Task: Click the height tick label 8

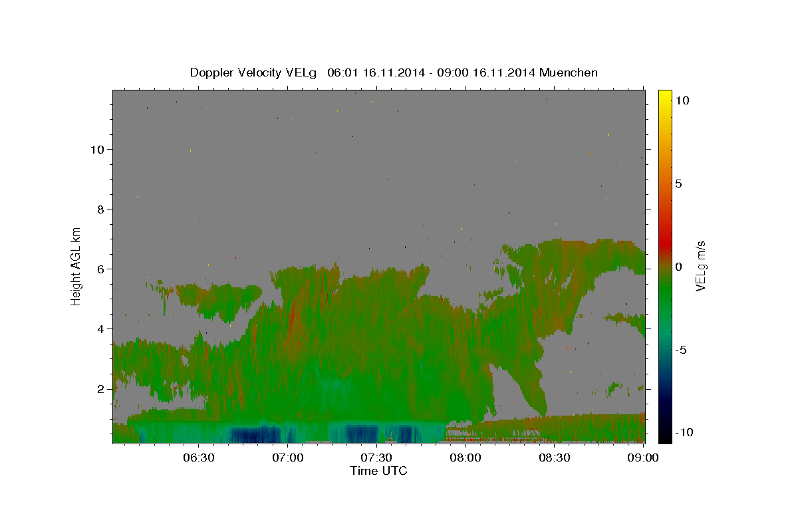Action: pyautogui.click(x=102, y=209)
